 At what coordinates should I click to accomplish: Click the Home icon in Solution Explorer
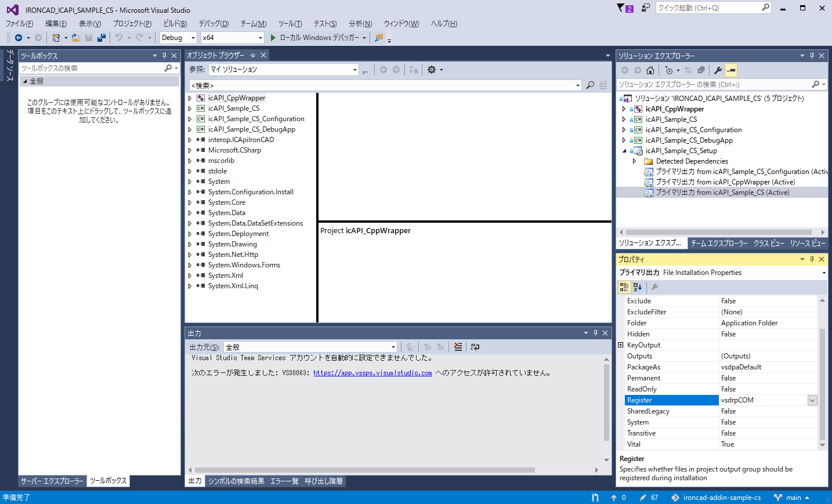650,70
